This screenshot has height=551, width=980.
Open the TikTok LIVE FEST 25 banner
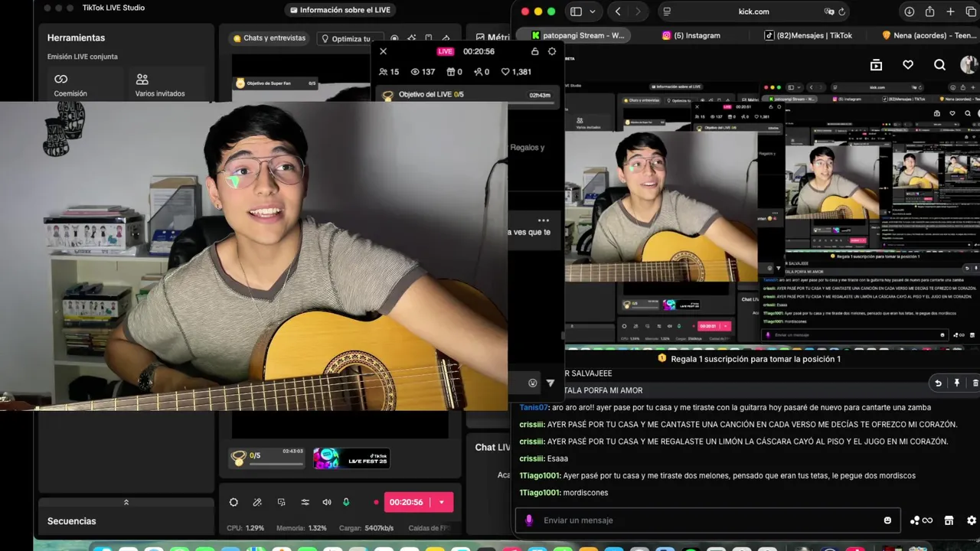click(x=351, y=458)
